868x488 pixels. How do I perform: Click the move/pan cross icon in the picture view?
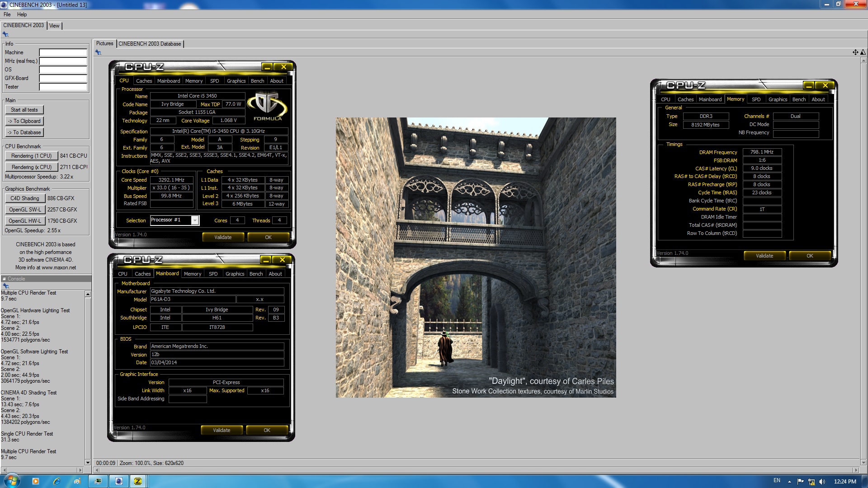855,52
